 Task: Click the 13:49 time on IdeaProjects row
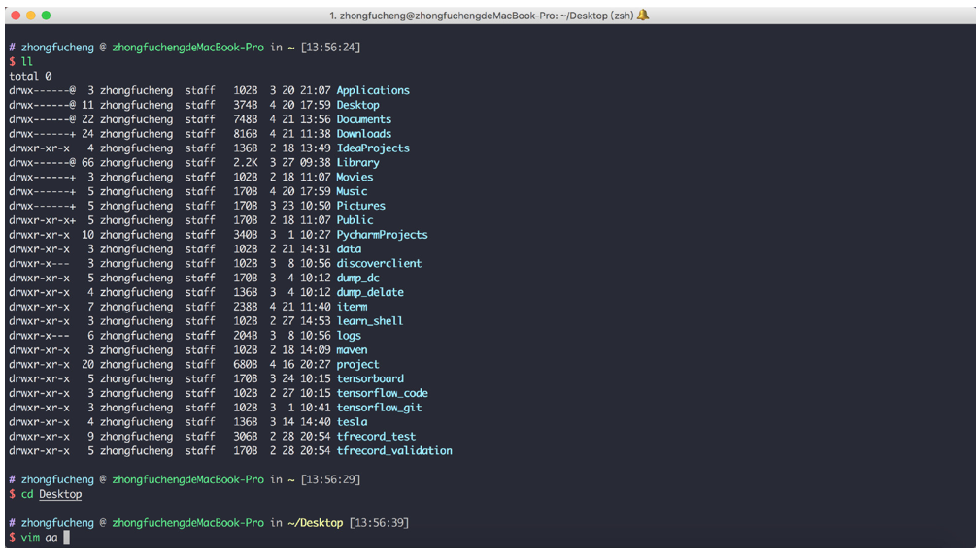[316, 148]
